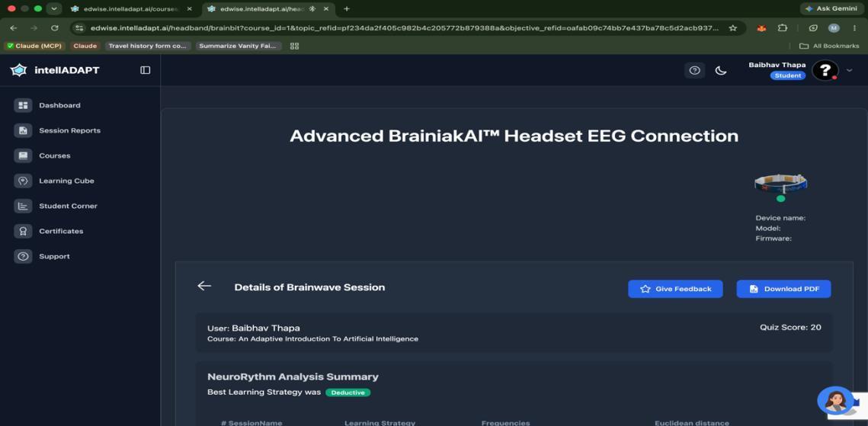This screenshot has height=426, width=868.
Task: Click the Chrome profile M avatar
Action: (834, 28)
